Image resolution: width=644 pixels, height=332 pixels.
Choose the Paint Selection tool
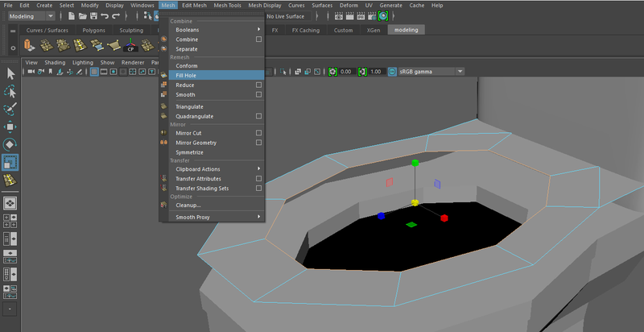pyautogui.click(x=10, y=109)
